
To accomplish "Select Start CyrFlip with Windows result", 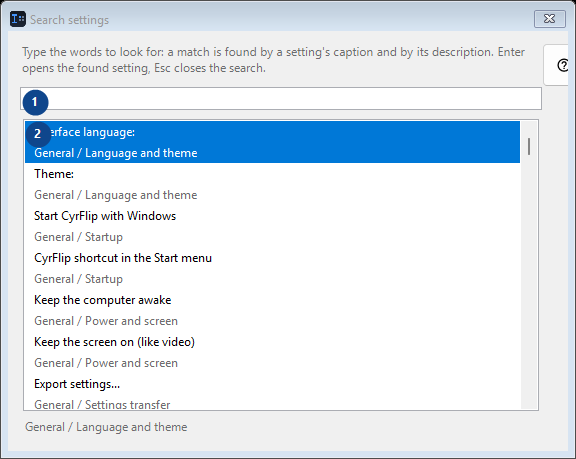I will pyautogui.click(x=273, y=226).
